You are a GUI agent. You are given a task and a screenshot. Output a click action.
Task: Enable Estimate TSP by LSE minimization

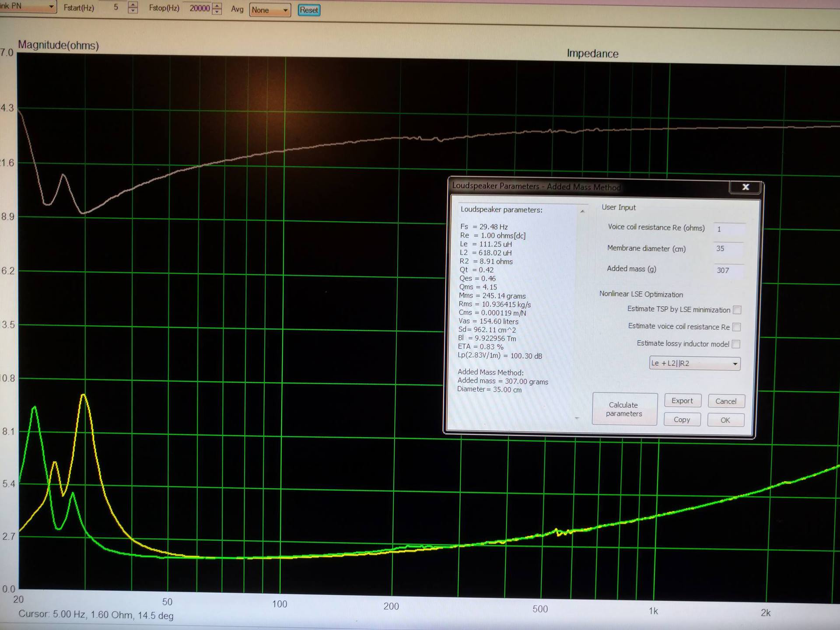point(737,310)
